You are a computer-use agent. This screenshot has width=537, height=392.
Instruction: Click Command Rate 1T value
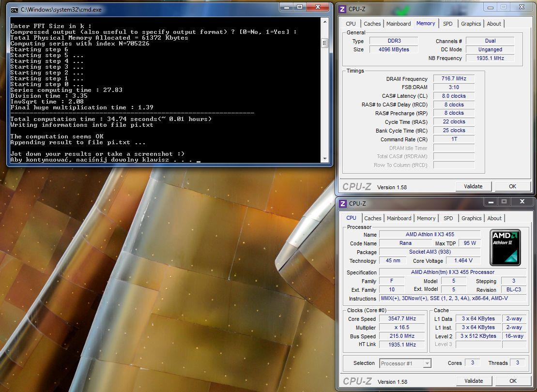pyautogui.click(x=454, y=139)
